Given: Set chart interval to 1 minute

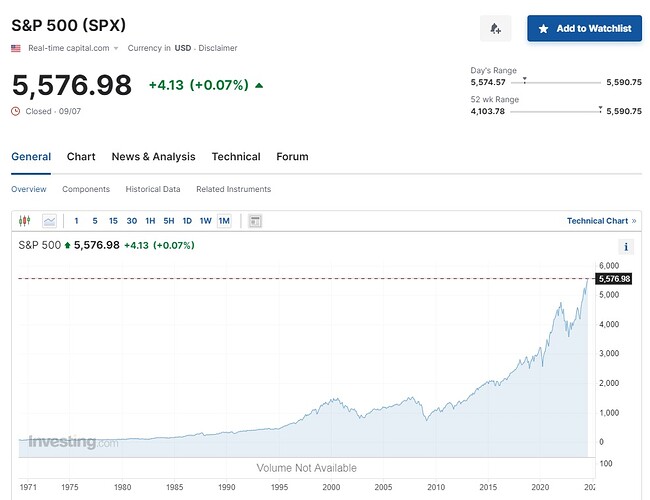Looking at the screenshot, I should (x=76, y=221).
